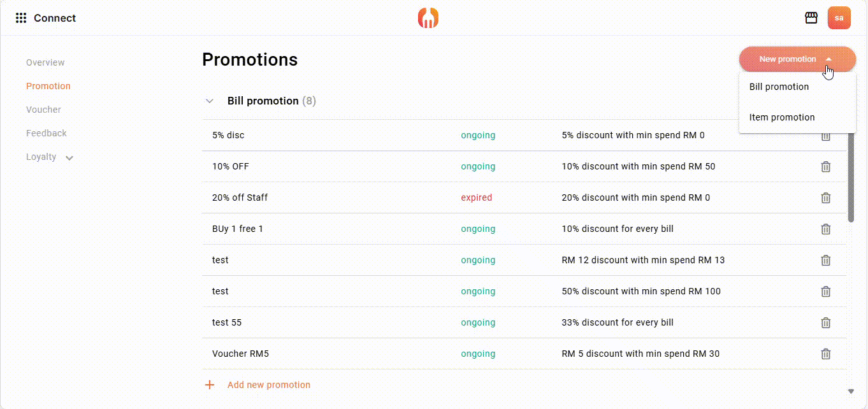Click the plus icon beside Add new promotion

point(210,385)
